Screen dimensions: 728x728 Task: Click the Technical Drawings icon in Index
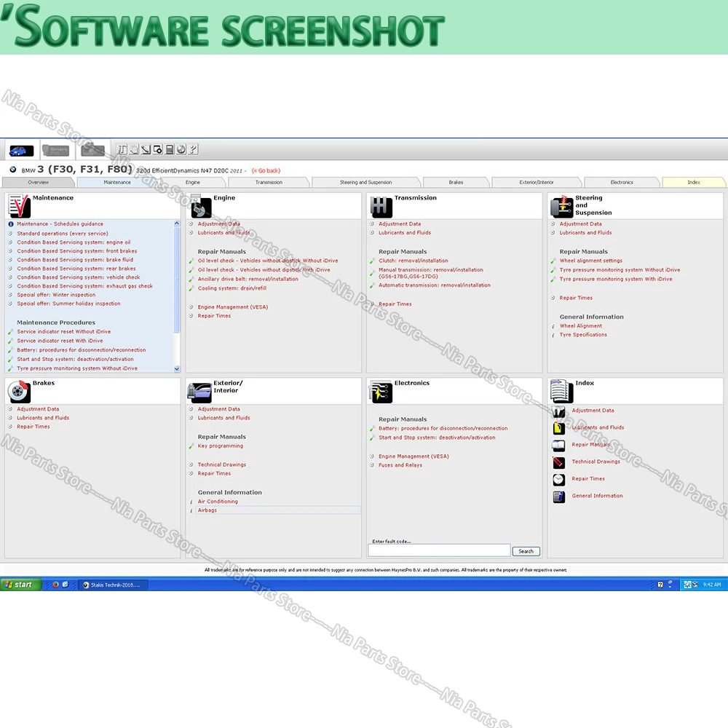pos(559,462)
